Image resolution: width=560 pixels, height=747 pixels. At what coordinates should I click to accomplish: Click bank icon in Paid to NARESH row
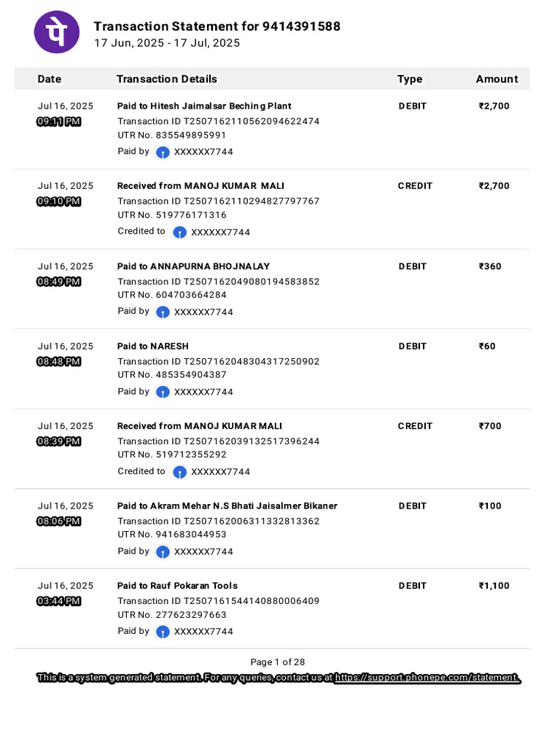click(x=163, y=392)
